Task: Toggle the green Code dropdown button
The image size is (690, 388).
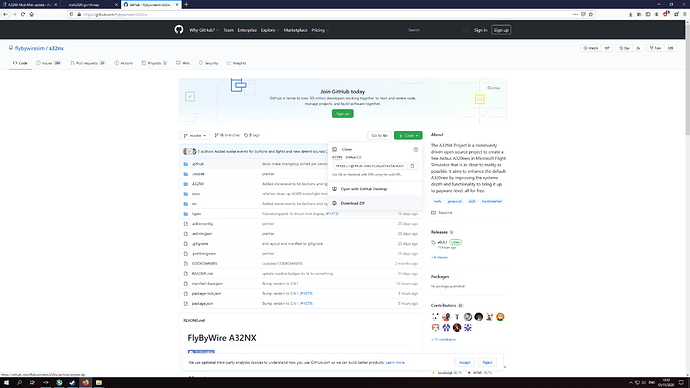Action: (x=408, y=135)
